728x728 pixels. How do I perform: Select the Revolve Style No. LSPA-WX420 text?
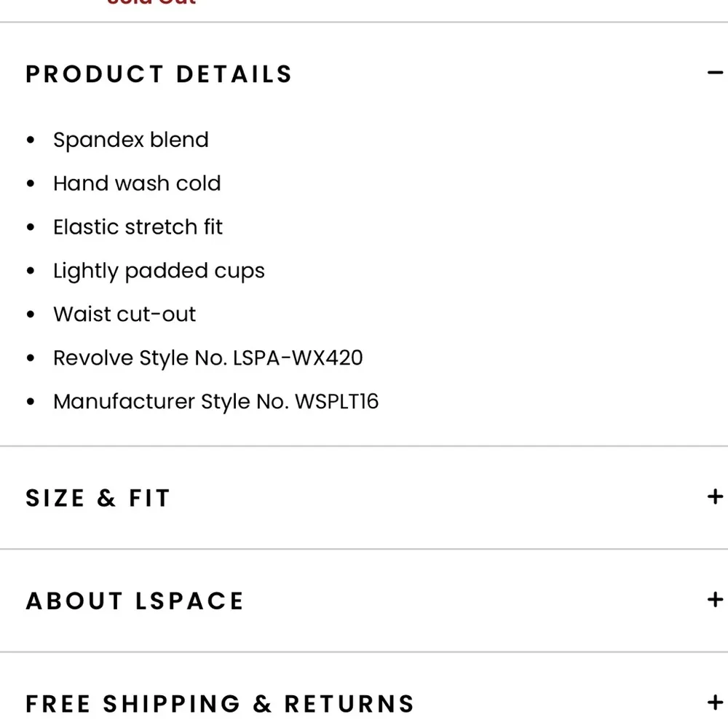[209, 357]
